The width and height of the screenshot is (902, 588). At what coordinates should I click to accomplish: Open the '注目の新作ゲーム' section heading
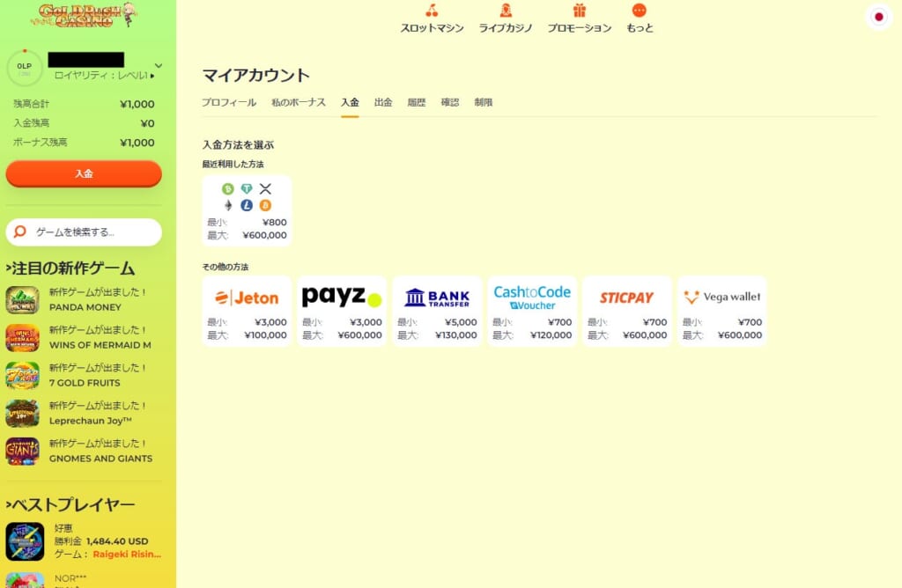[70, 268]
